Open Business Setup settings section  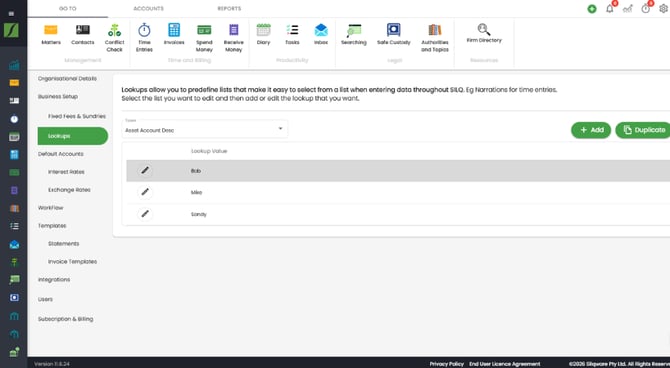pos(58,97)
